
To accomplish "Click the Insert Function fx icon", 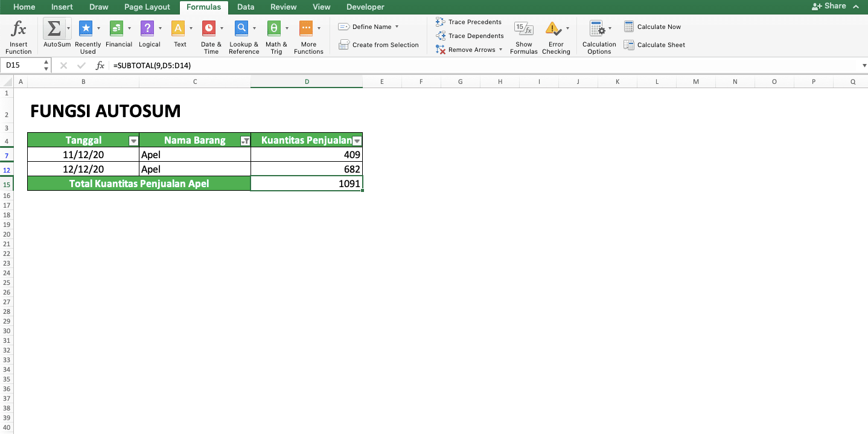I will tap(19, 28).
